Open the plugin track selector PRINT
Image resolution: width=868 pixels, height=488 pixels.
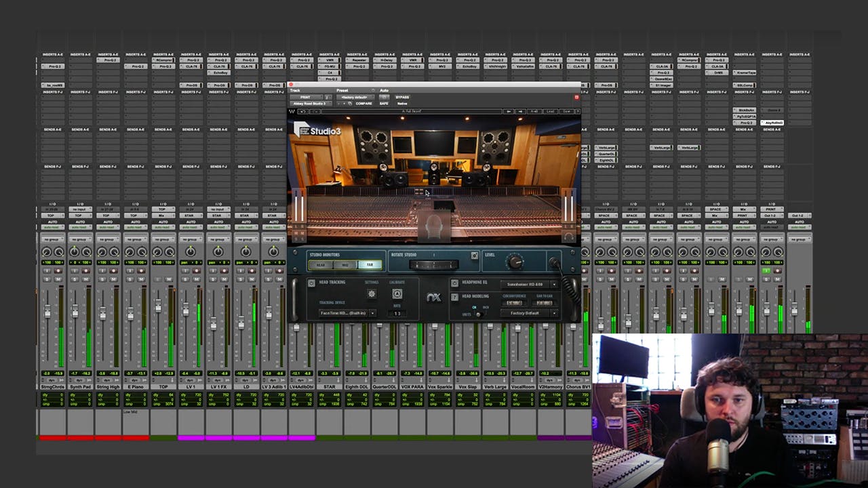306,98
